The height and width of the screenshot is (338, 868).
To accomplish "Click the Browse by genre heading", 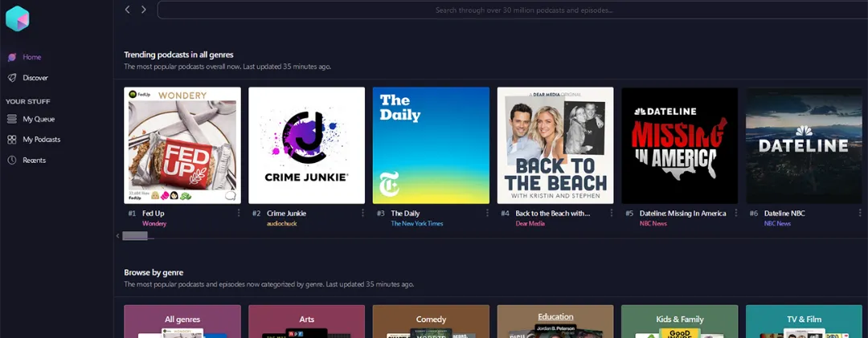I will click(x=154, y=272).
